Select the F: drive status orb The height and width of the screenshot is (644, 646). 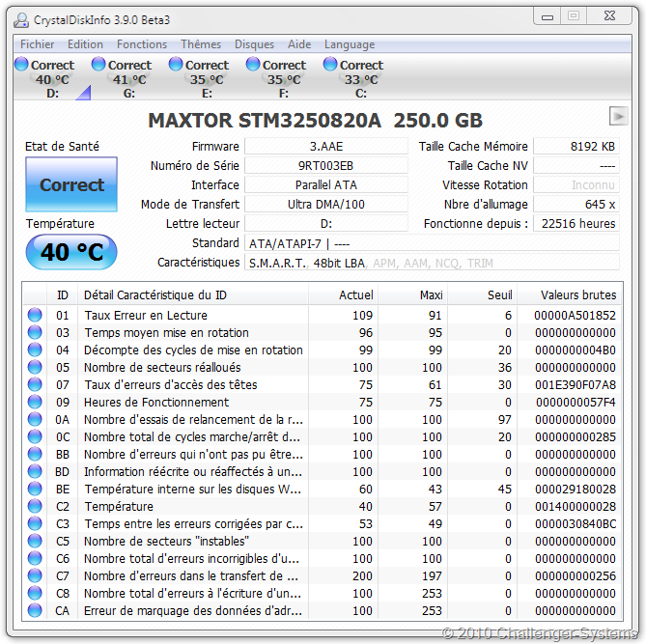click(x=253, y=65)
